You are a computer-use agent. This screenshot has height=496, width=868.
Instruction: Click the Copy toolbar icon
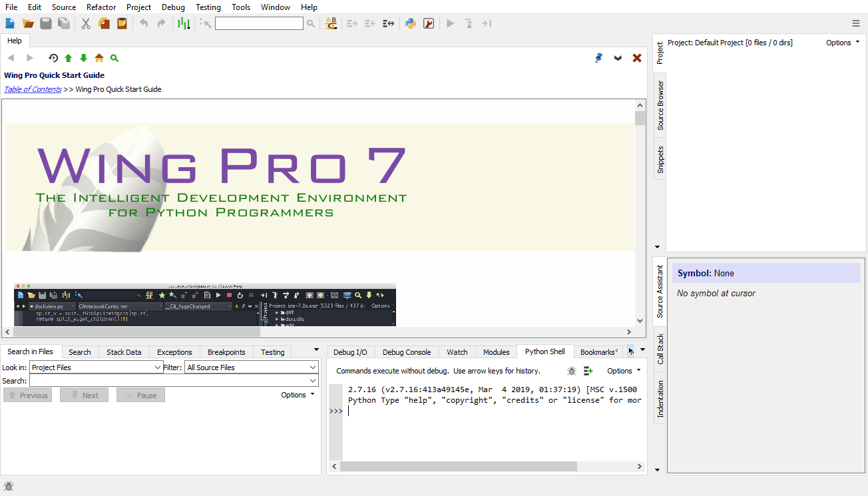(104, 23)
